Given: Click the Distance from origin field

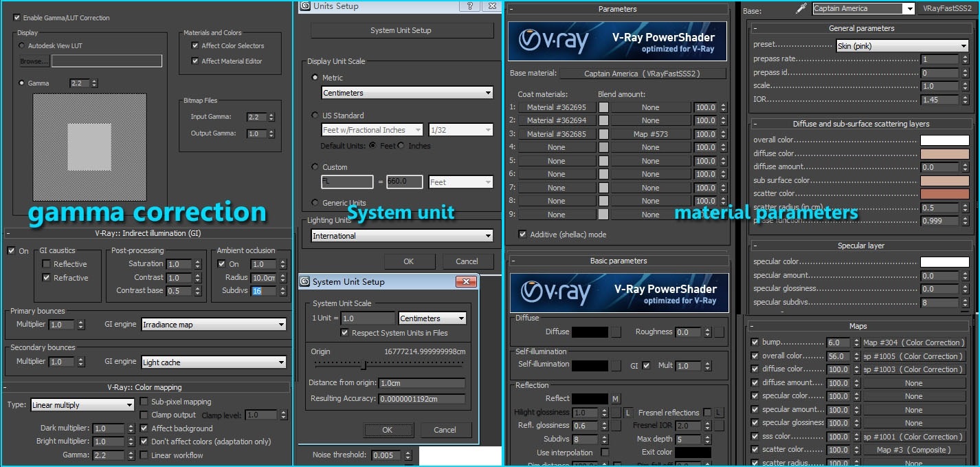Looking at the screenshot, I should click(x=421, y=383).
